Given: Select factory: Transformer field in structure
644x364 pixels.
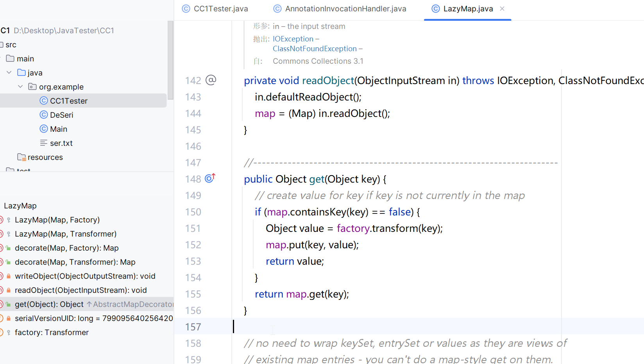Looking at the screenshot, I should pos(52,332).
